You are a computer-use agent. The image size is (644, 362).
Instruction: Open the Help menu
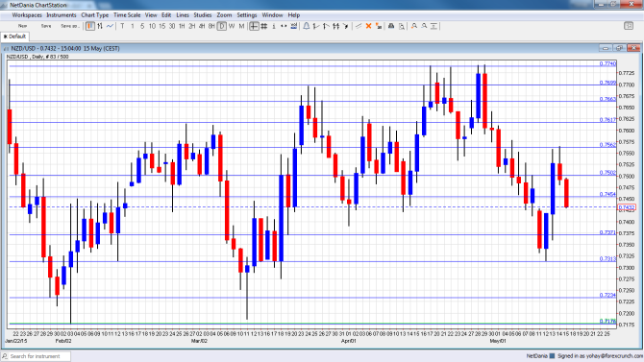coord(294,15)
